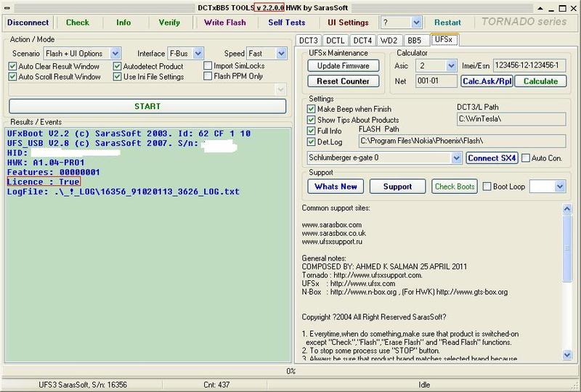Click the Calculate button
Screen dimensions: 581x392
(540, 81)
